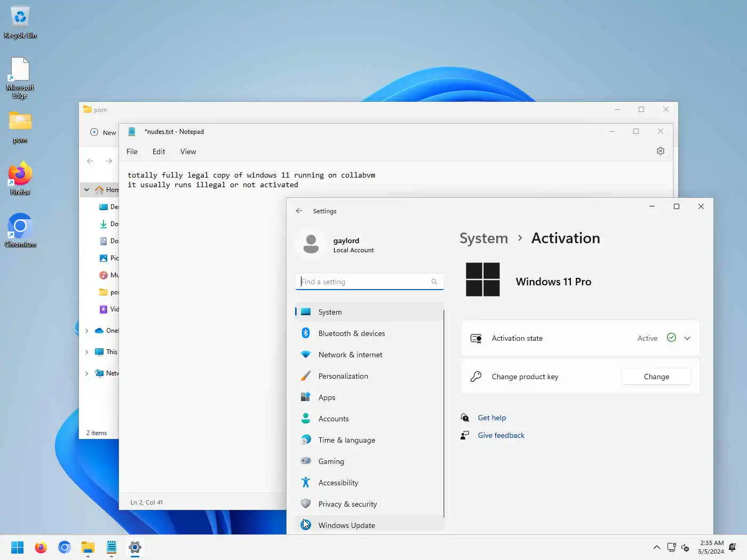747x560 pixels.
Task: Open the System category icon in Settings
Action: coord(306,312)
